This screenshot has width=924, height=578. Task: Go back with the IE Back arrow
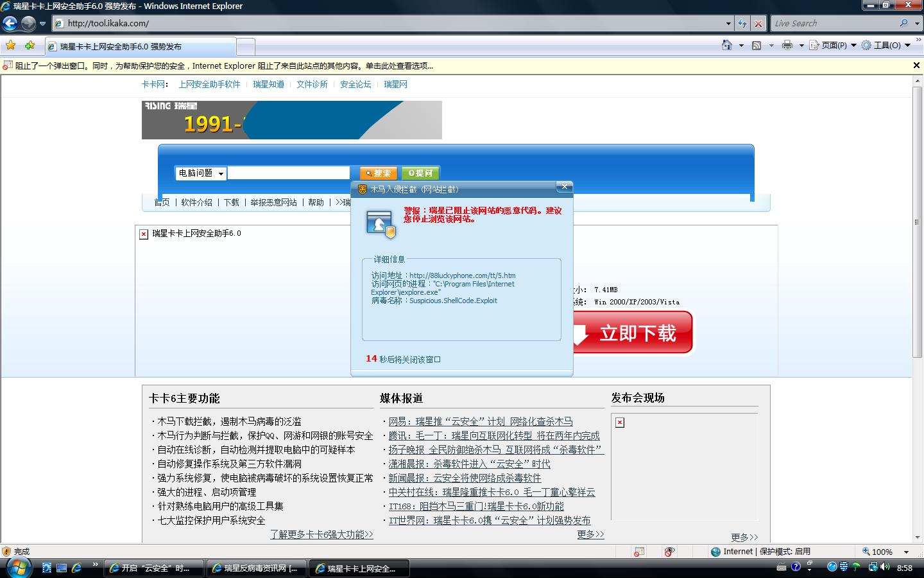click(x=10, y=24)
